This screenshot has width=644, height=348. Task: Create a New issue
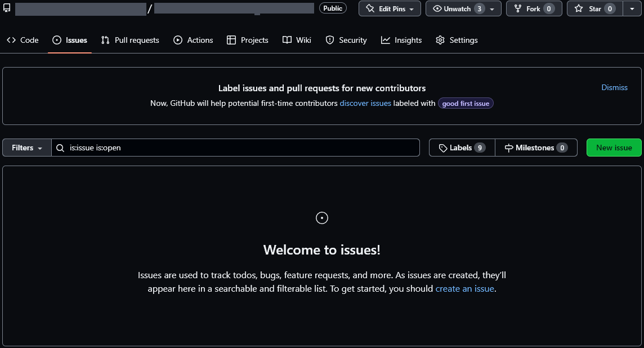[x=614, y=148]
